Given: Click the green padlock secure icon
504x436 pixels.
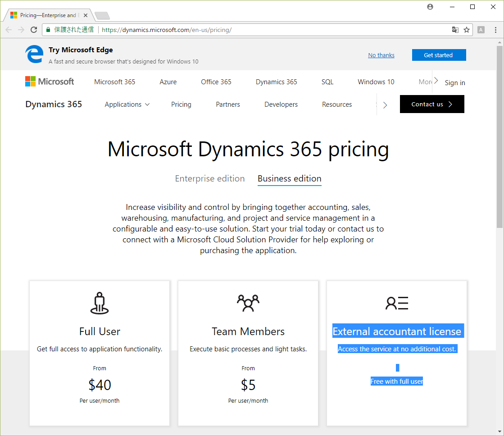Looking at the screenshot, I should click(48, 30).
